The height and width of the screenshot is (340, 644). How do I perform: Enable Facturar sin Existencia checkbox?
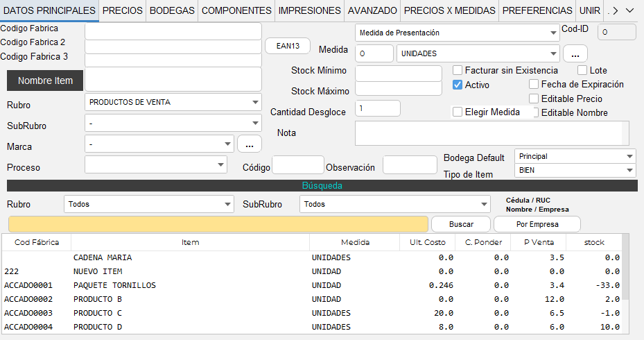point(458,70)
